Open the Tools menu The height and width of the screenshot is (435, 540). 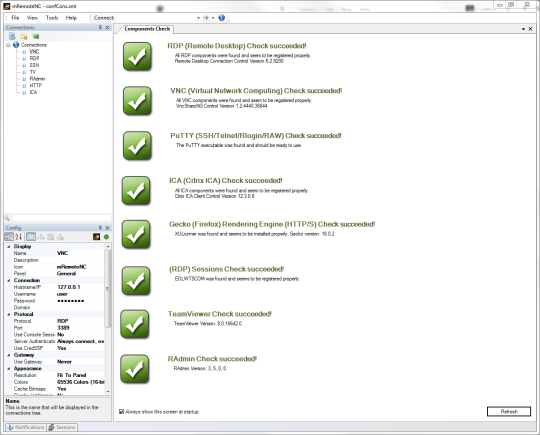(52, 18)
